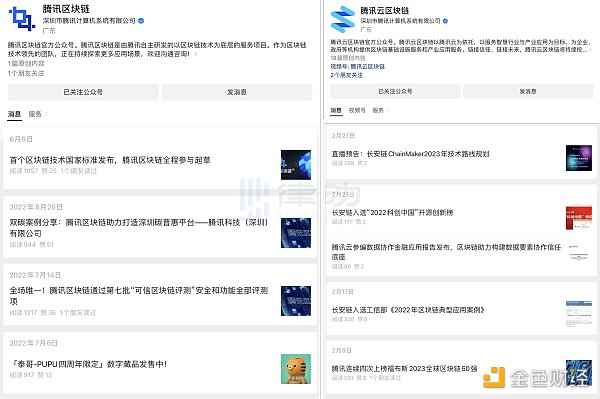Open 服务 tab on 腾讯云区块链 page
Image resolution: width=600 pixels, height=399 pixels.
tap(378, 110)
